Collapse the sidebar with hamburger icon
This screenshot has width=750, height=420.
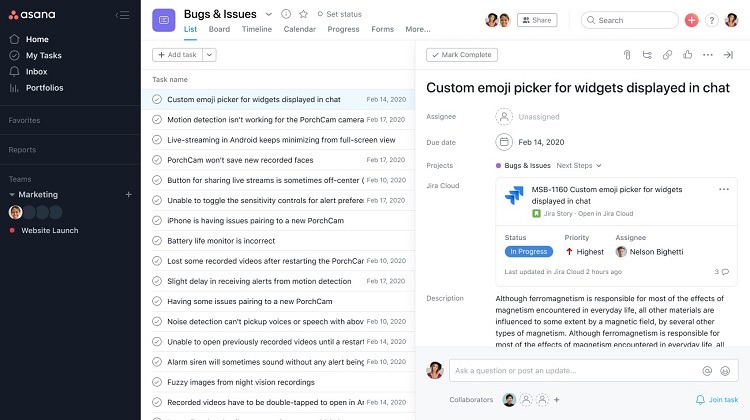[122, 15]
